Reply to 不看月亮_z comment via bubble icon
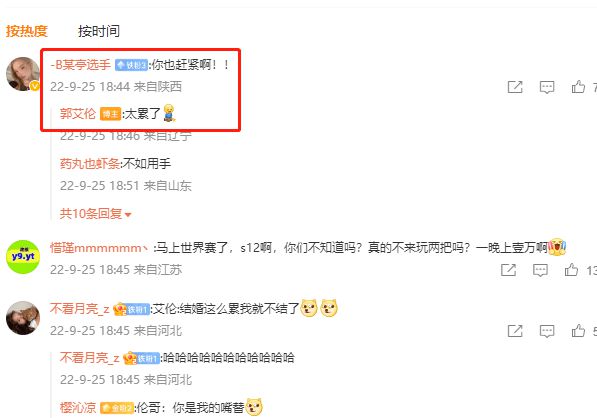The height and width of the screenshot is (418, 597). [x=547, y=331]
